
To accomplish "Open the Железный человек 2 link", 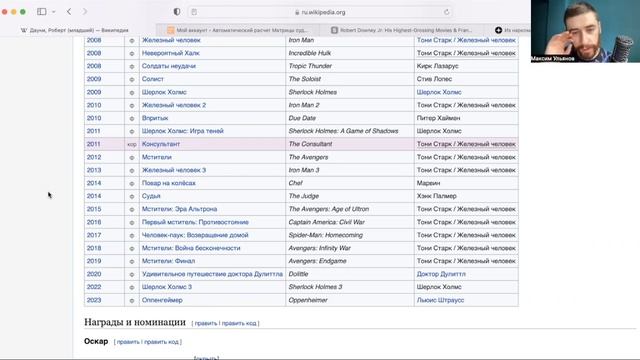I will 174,105.
